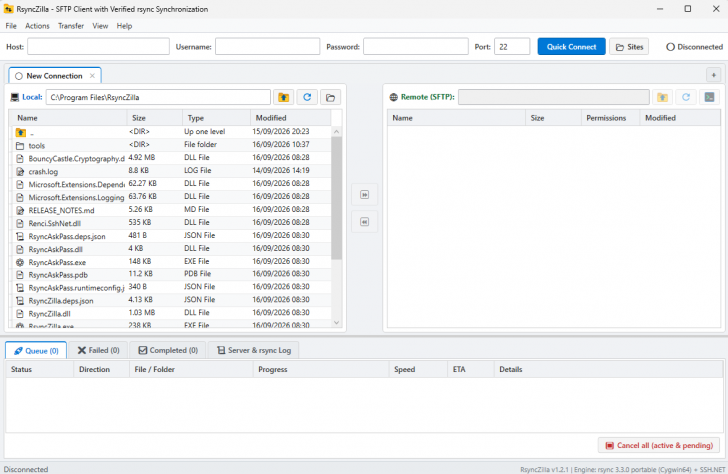Click the tools folder icon
Viewport: 728px width, 474px height.
[20, 146]
